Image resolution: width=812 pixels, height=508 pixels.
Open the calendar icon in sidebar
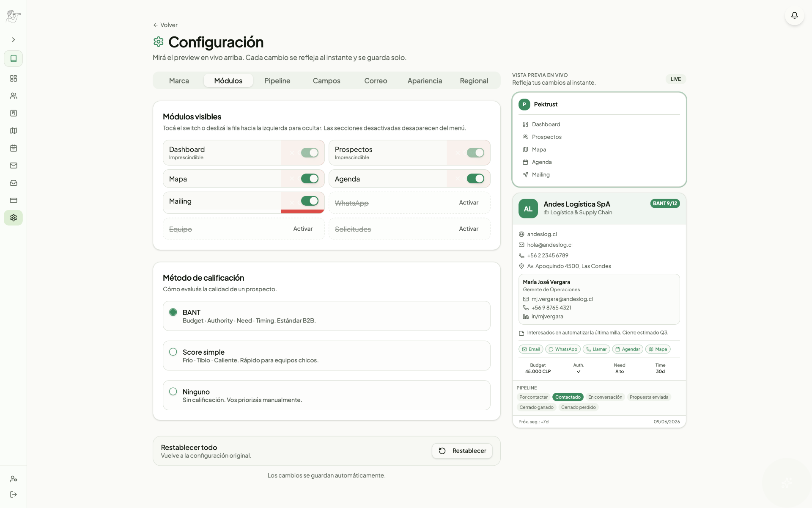pyautogui.click(x=14, y=148)
